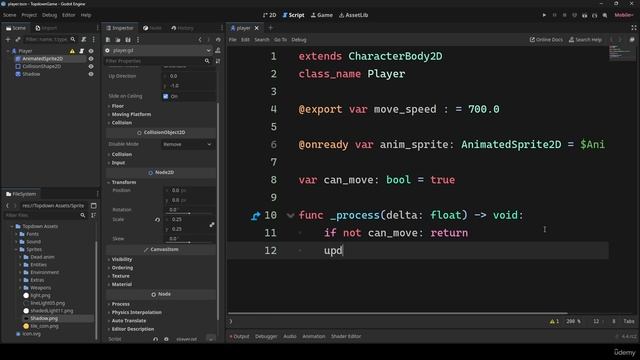Open Disable Mode dropdown set to Remove
Image resolution: width=640 pixels, height=360 pixels.
187,144
